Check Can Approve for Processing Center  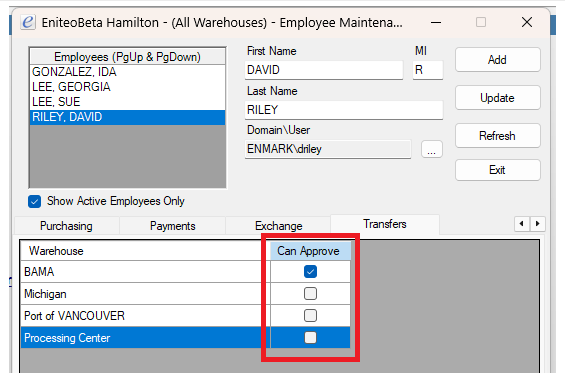point(310,338)
